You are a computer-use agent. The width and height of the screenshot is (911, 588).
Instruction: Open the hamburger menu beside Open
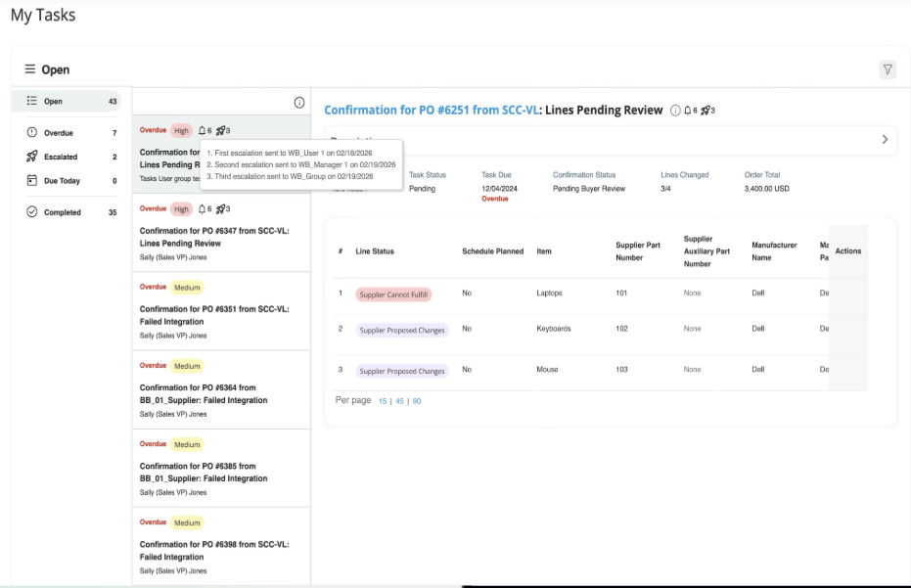coord(29,69)
